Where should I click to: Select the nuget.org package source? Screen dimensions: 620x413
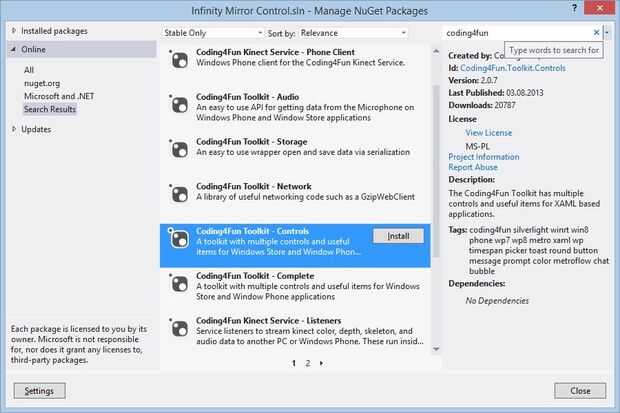[42, 83]
